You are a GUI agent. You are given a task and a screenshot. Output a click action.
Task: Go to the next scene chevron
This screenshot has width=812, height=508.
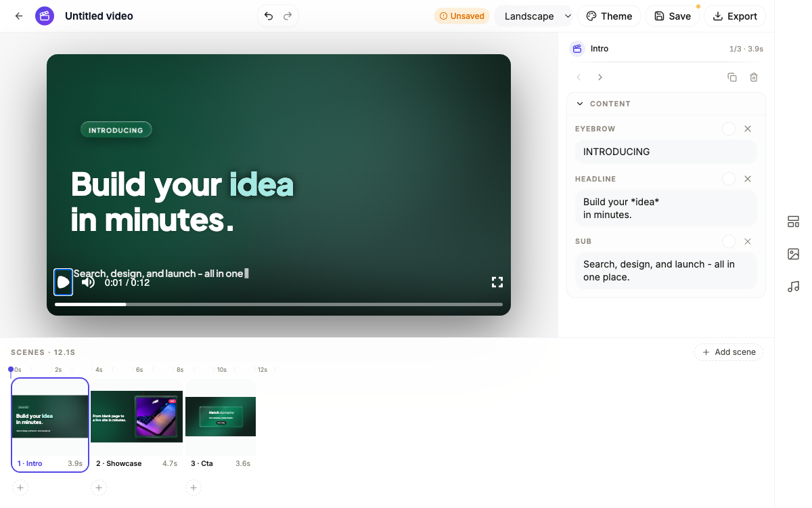(600, 77)
